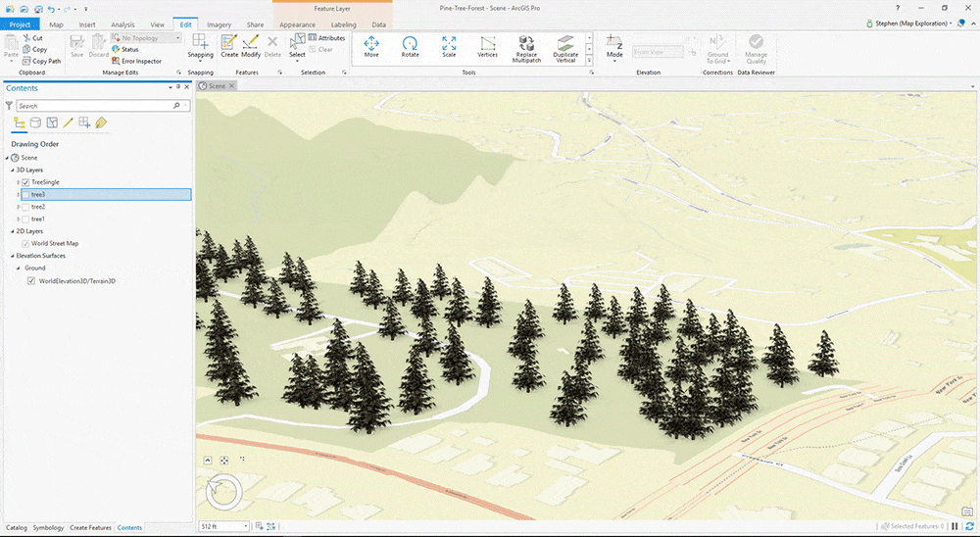The image size is (980, 537).
Task: Open the Error Inspector
Action: point(137,61)
